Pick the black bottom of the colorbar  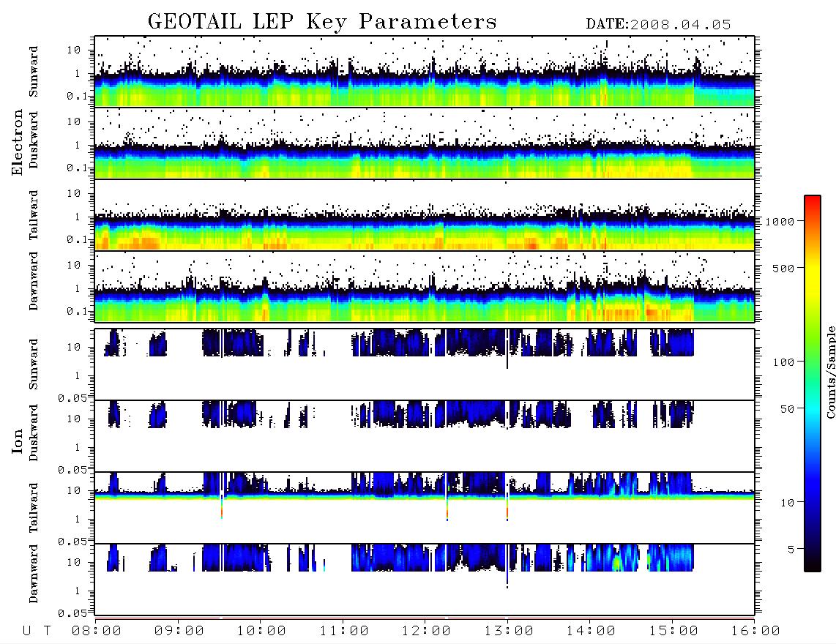pyautogui.click(x=813, y=564)
